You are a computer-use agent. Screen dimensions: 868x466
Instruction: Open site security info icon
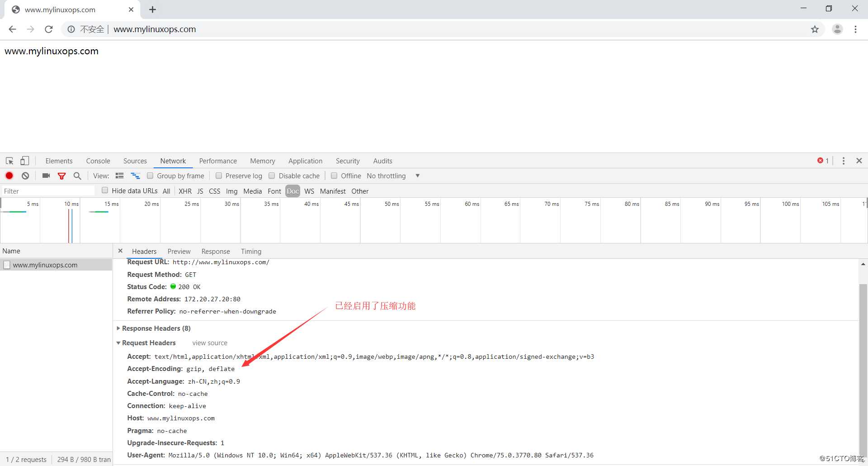click(71, 29)
